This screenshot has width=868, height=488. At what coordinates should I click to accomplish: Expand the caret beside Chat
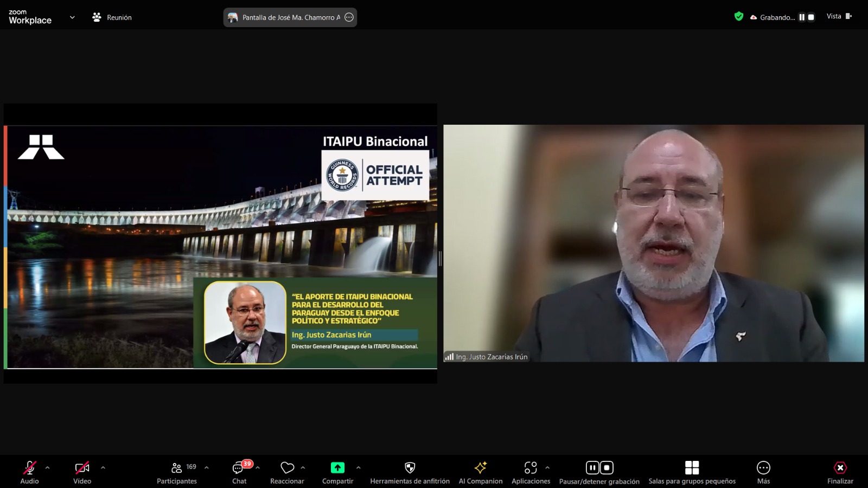tap(258, 467)
